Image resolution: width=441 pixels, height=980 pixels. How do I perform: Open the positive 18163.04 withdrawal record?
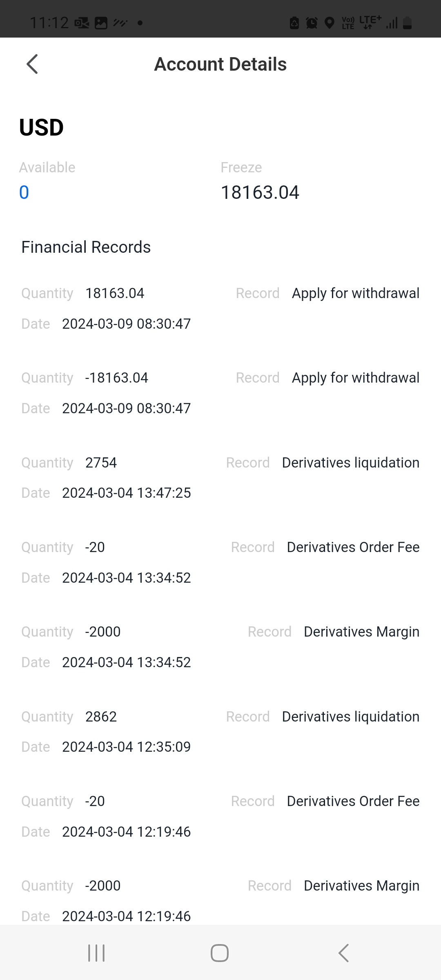(220, 308)
